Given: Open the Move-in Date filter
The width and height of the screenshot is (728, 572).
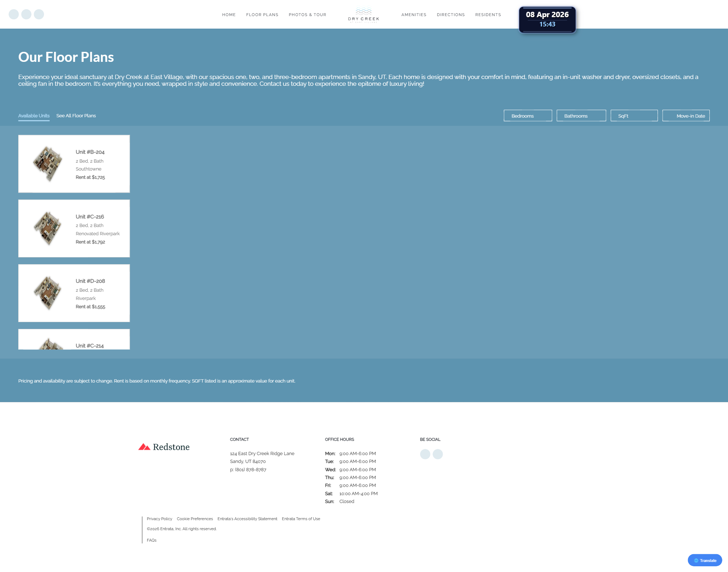Looking at the screenshot, I should click(685, 116).
